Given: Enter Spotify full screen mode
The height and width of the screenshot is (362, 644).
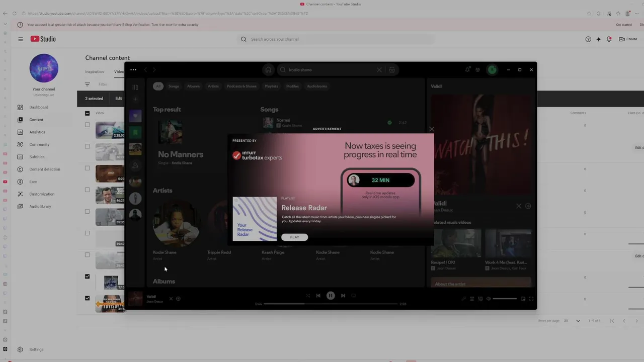Looking at the screenshot, I should pyautogui.click(x=531, y=299).
